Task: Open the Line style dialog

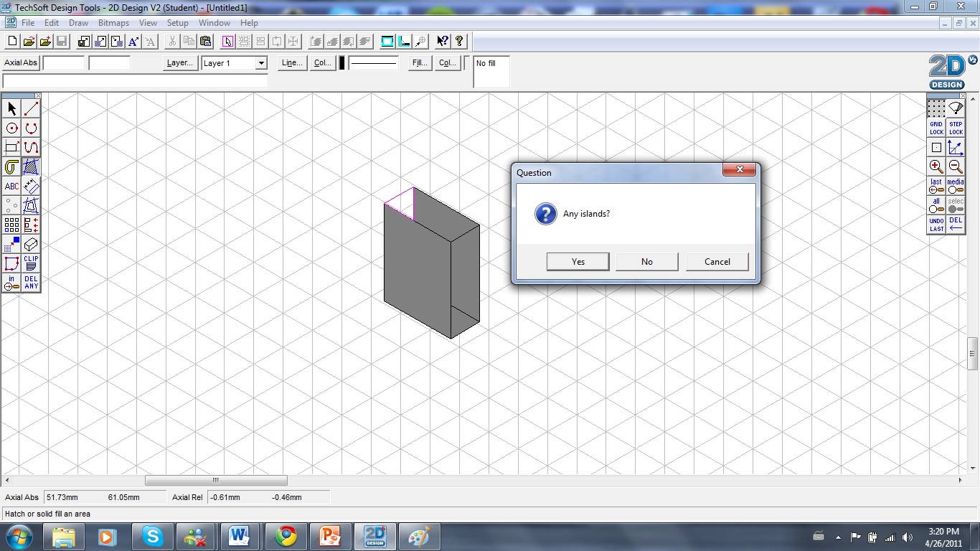Action: click(291, 63)
